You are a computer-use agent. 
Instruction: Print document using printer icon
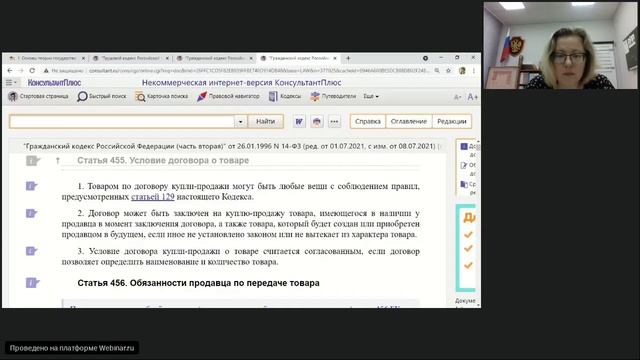(x=317, y=121)
